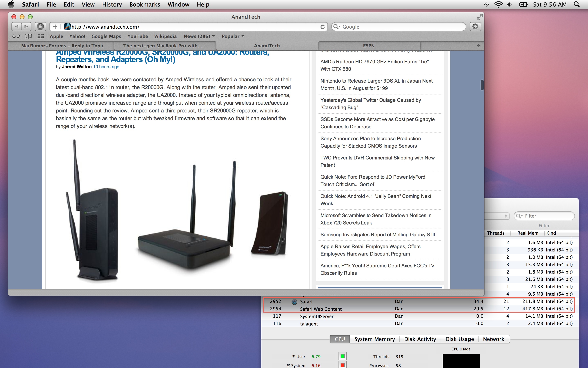Click the Wi-Fi status icon

pyautogui.click(x=498, y=4)
